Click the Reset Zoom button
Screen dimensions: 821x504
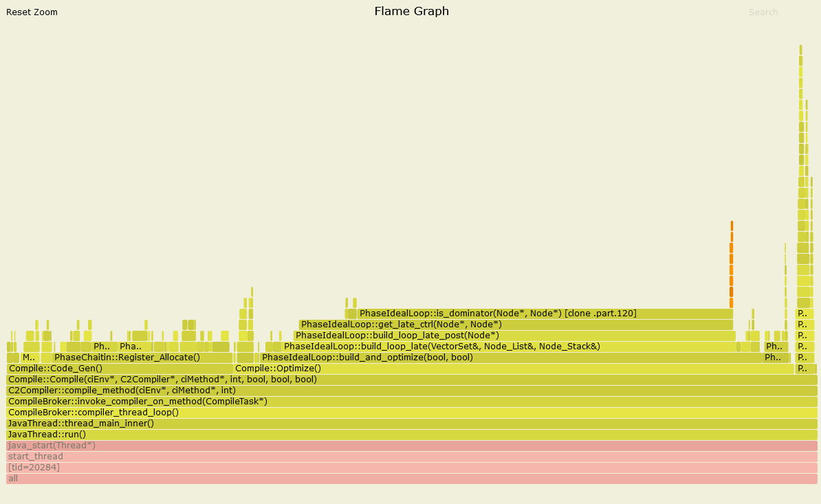[x=32, y=12]
